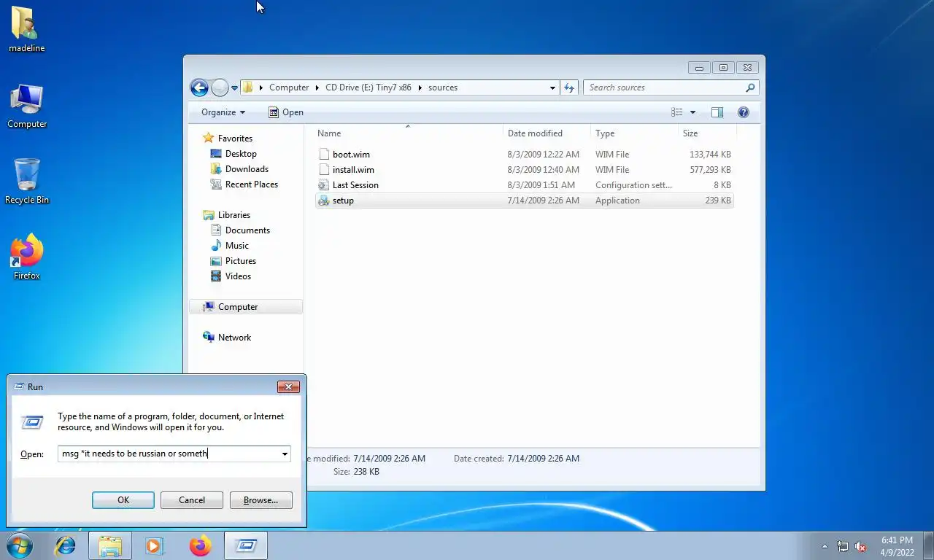
Task: Open network status tray icon
Action: coord(843,546)
